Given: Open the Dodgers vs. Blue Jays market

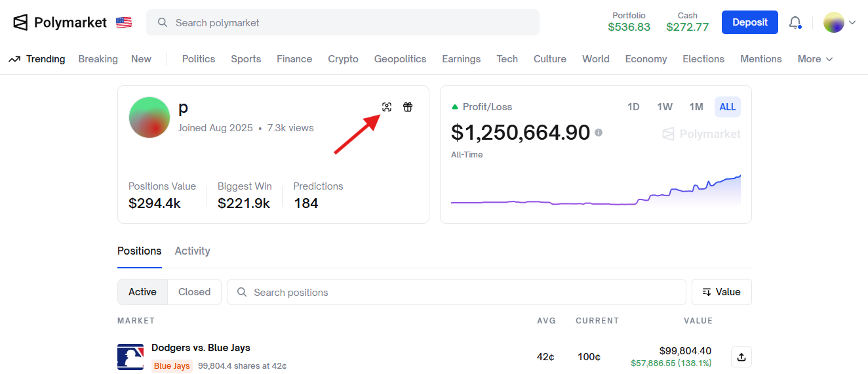Looking at the screenshot, I should (201, 348).
